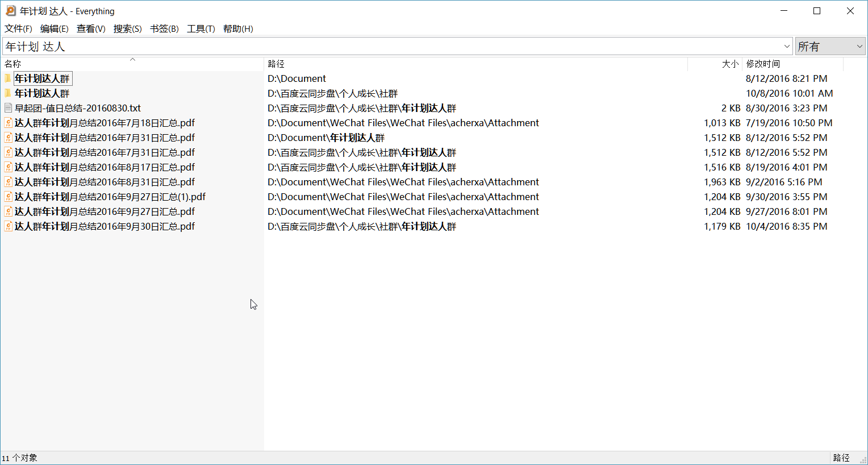Sort by the 路径 column header

pos(476,64)
